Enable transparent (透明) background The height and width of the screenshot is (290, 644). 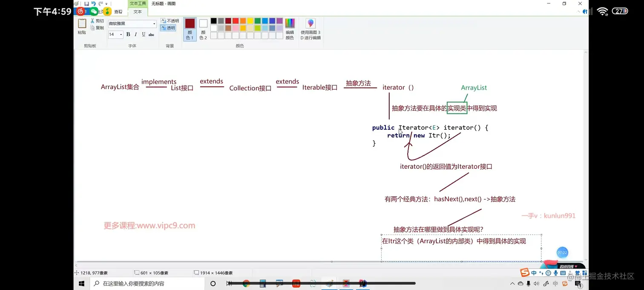point(169,28)
